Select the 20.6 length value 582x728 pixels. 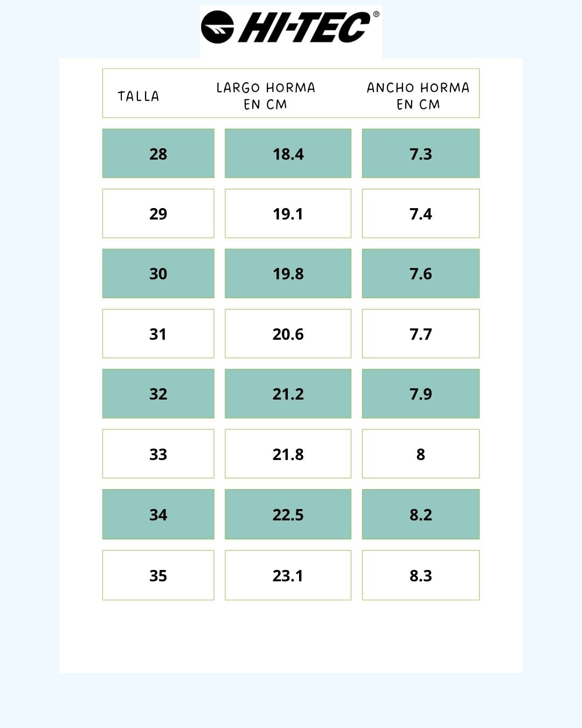288,334
